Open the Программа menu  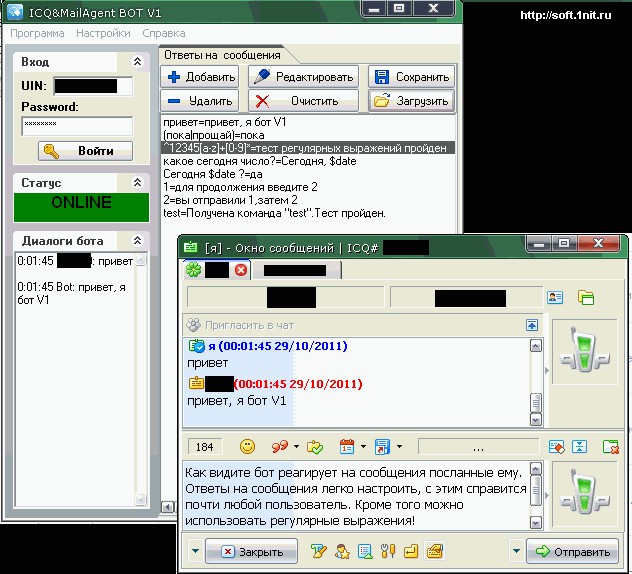[x=37, y=33]
